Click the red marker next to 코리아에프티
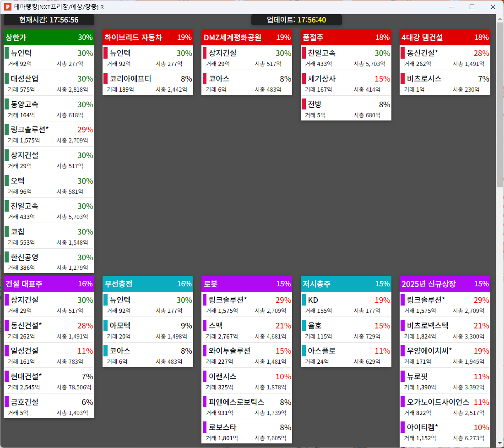Image resolution: width=504 pixels, height=448 pixels. (x=106, y=79)
